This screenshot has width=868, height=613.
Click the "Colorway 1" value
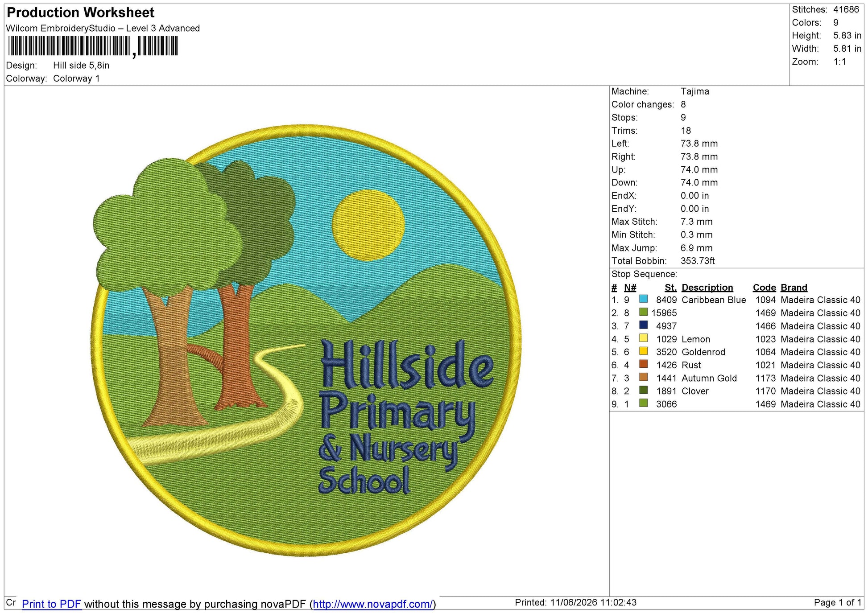[x=76, y=78]
